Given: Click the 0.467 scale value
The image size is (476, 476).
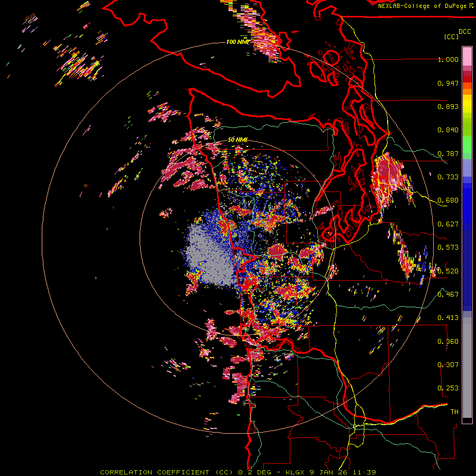Looking at the screenshot, I should 448,295.
